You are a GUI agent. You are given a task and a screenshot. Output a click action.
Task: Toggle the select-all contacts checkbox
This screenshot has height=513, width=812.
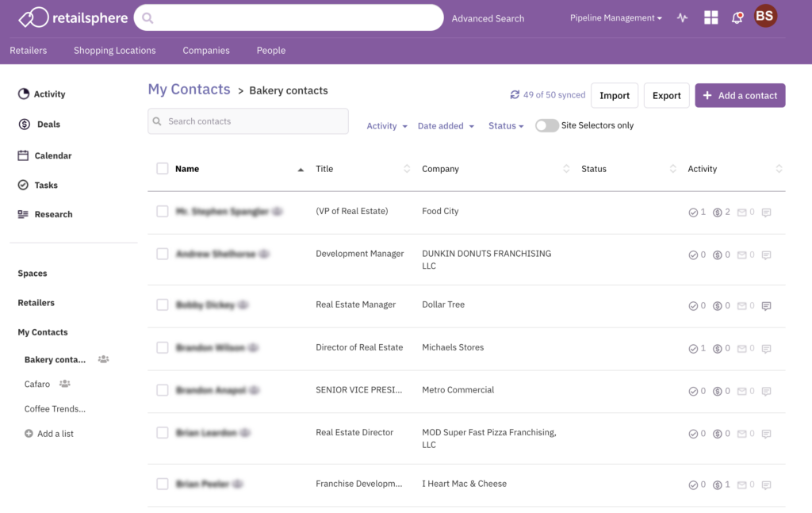(162, 169)
